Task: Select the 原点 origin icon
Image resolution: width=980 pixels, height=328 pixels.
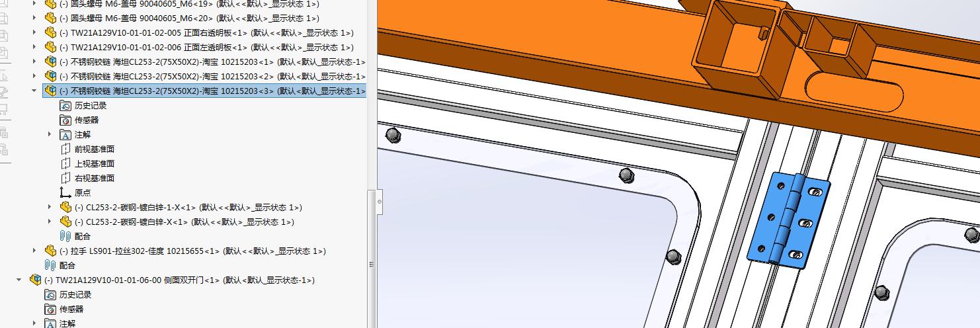Action: click(x=65, y=193)
